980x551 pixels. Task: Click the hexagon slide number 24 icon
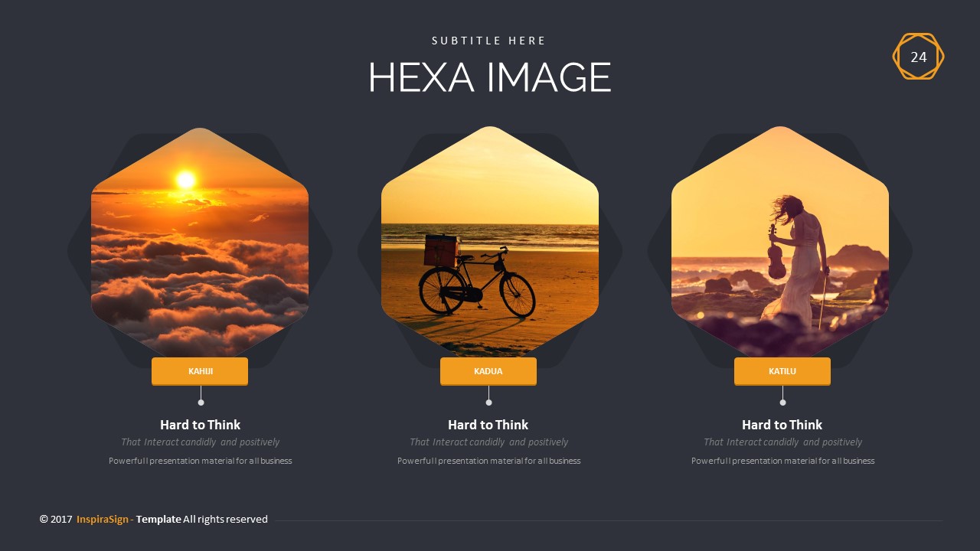918,57
